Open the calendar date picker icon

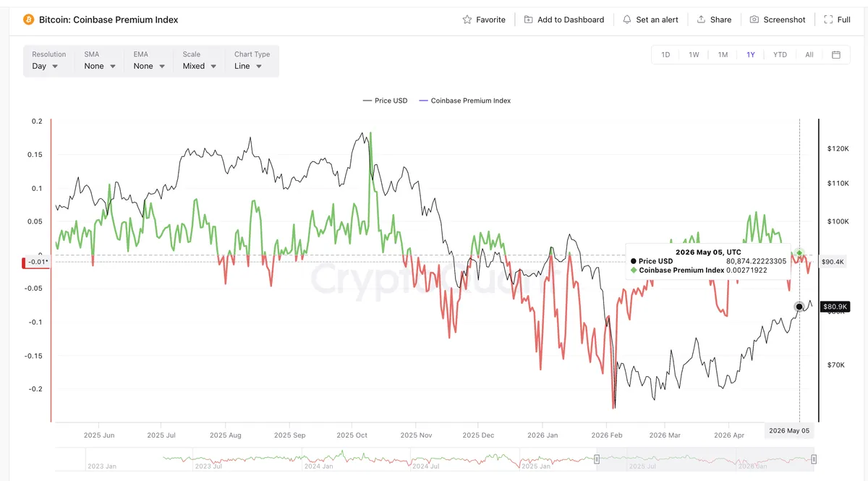(x=836, y=55)
